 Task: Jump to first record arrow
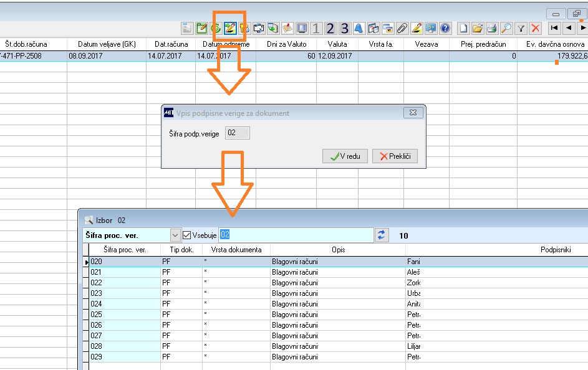[554, 28]
